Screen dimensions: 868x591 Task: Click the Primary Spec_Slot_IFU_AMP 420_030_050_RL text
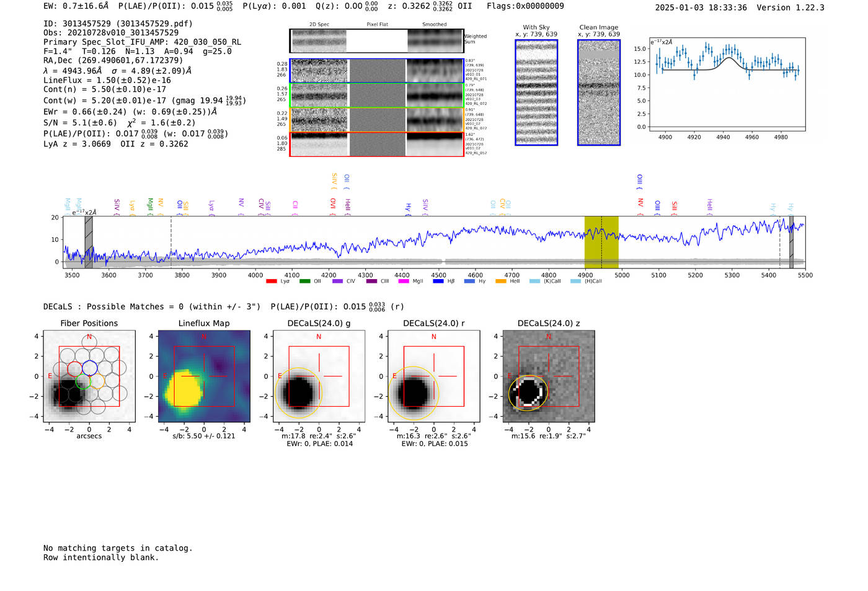pos(143,42)
